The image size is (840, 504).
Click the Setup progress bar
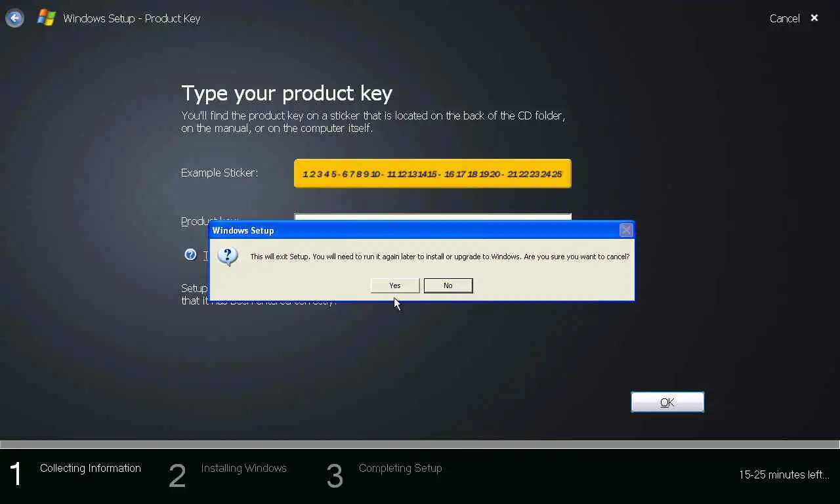tap(420, 444)
